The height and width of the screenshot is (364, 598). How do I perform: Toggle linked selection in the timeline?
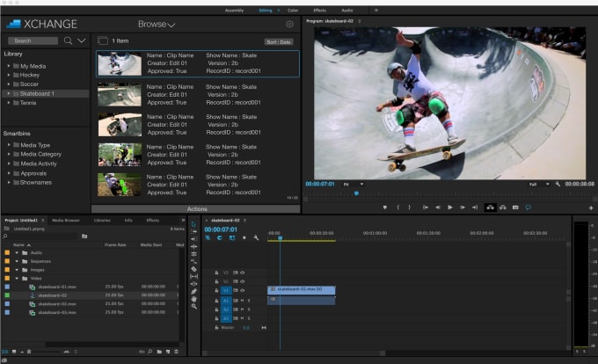pos(232,238)
